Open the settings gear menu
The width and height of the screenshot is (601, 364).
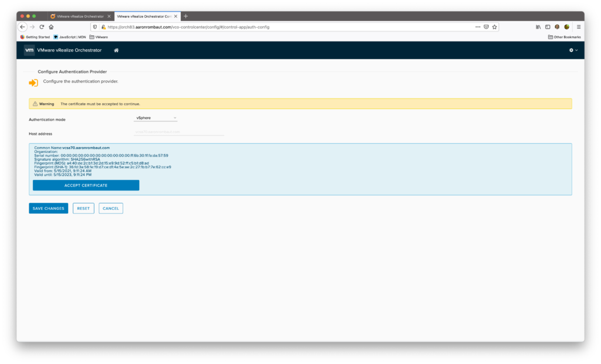click(573, 50)
